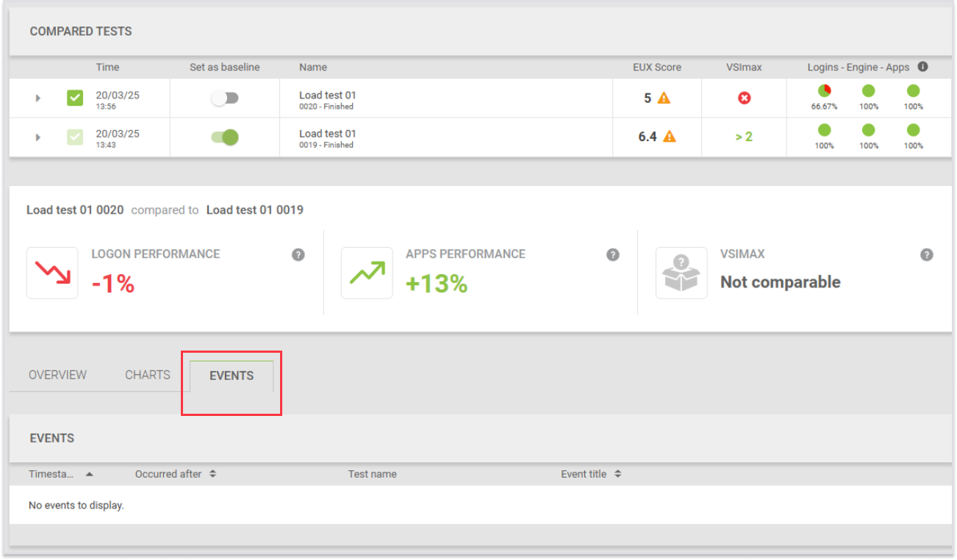The width and height of the screenshot is (957, 560).
Task: Toggle the checkbox for the 13:43 test
Action: coord(75,137)
